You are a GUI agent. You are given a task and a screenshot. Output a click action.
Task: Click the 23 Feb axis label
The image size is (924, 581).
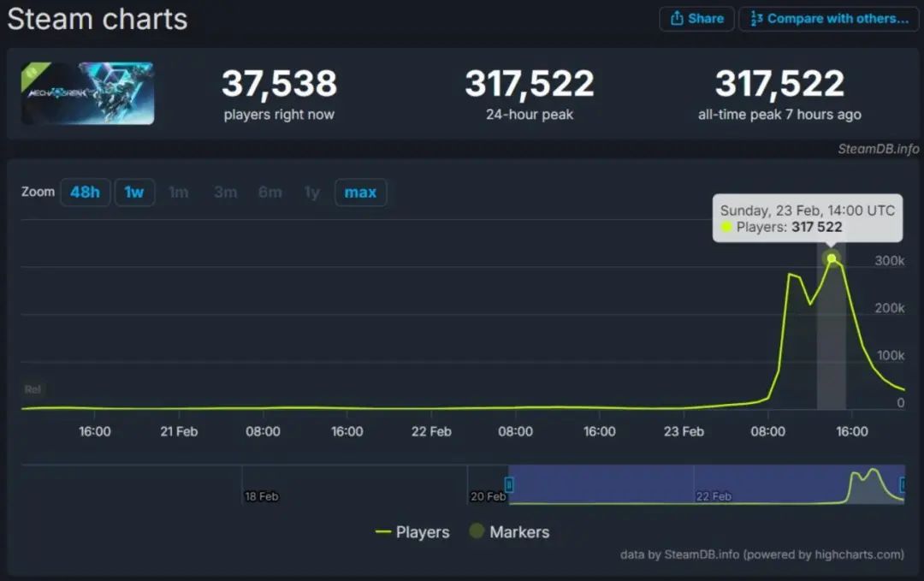[684, 431]
